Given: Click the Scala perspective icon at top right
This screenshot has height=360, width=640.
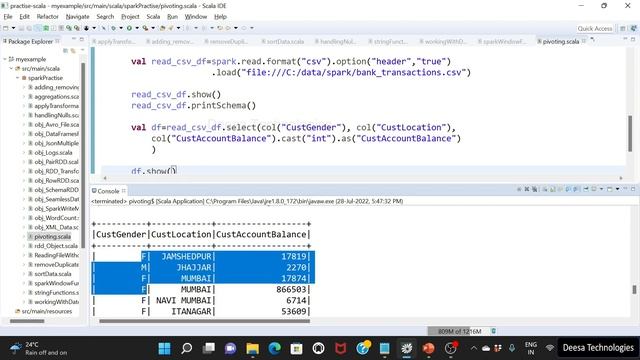Looking at the screenshot, I should click(633, 28).
